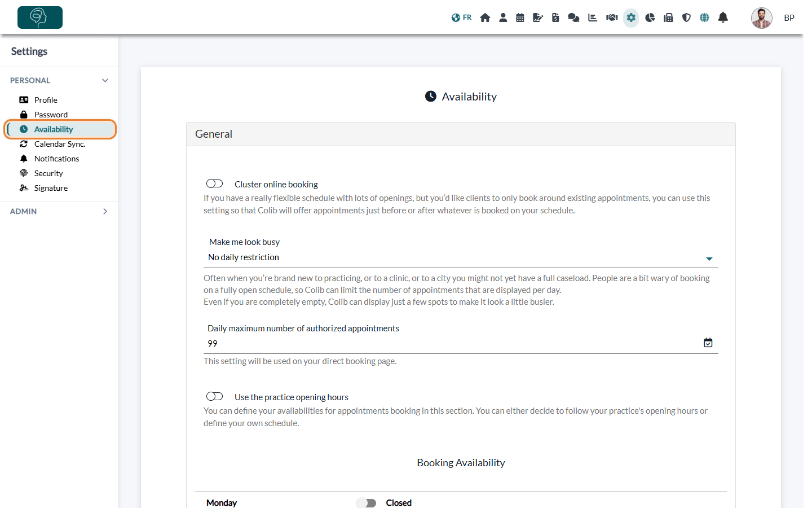
Task: Open the handshake icon
Action: (x=612, y=17)
